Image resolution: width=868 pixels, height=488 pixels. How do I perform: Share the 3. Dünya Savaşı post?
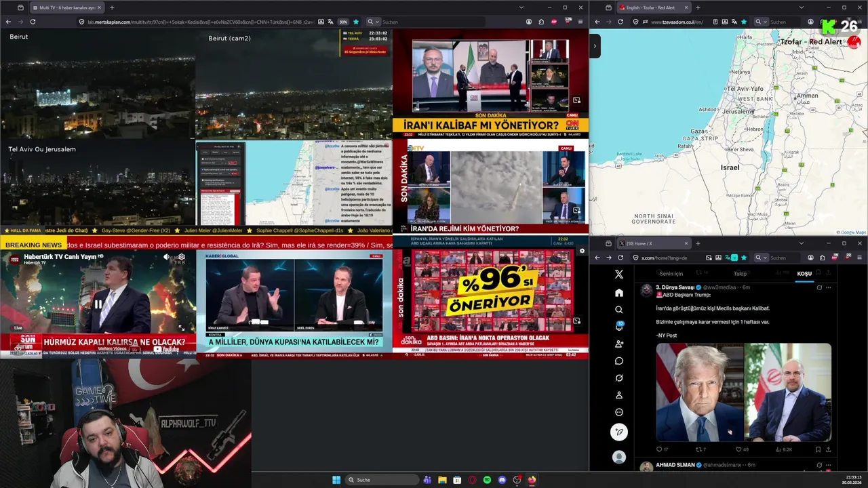pos(828,449)
